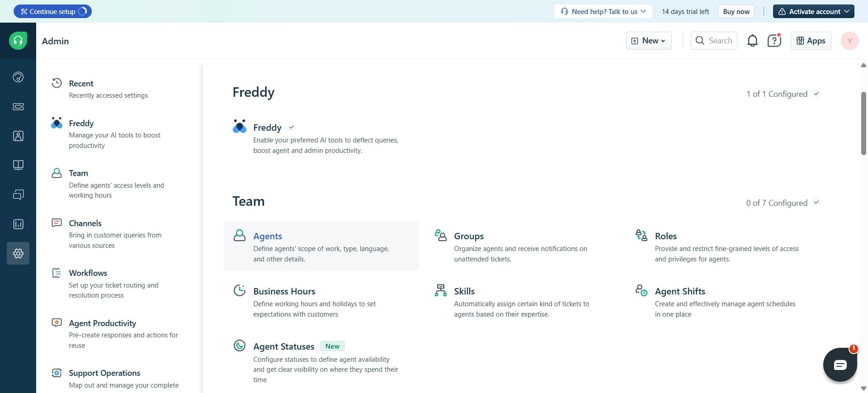Open the Agent Statuses link
This screenshot has width=868, height=393.
283,346
